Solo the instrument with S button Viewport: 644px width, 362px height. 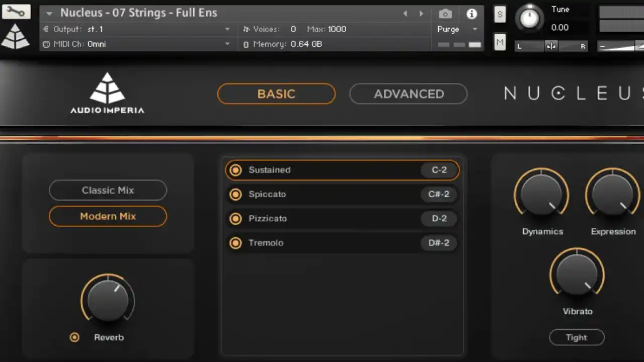500,14
